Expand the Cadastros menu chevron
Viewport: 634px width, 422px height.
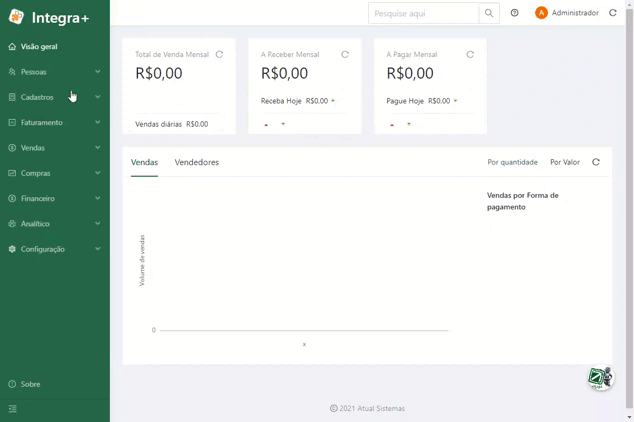click(97, 97)
